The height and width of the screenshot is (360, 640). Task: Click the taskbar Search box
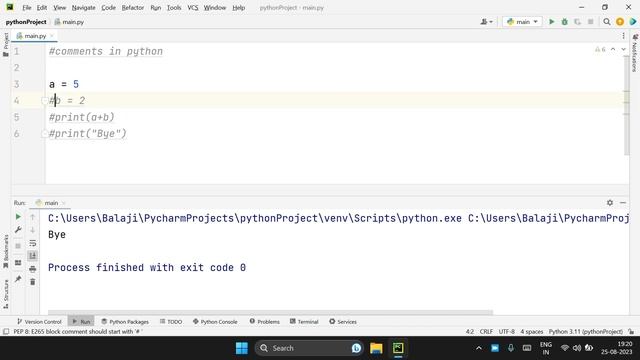[309, 348]
